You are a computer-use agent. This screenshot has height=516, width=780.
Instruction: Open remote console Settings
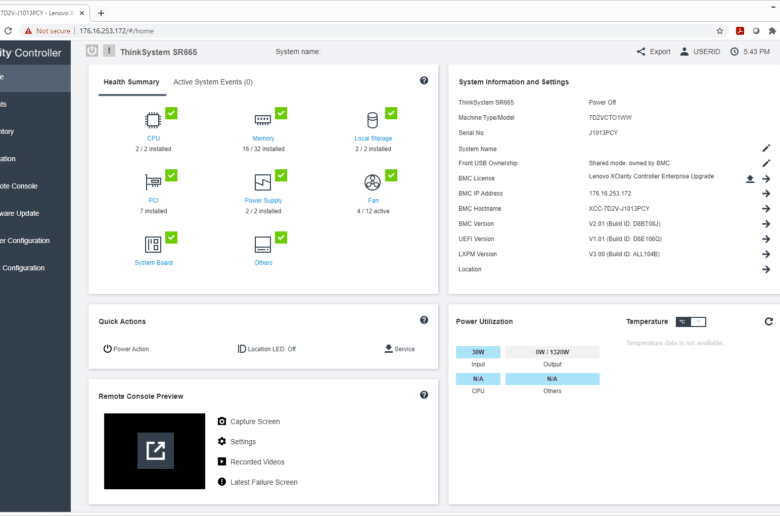[237, 442]
